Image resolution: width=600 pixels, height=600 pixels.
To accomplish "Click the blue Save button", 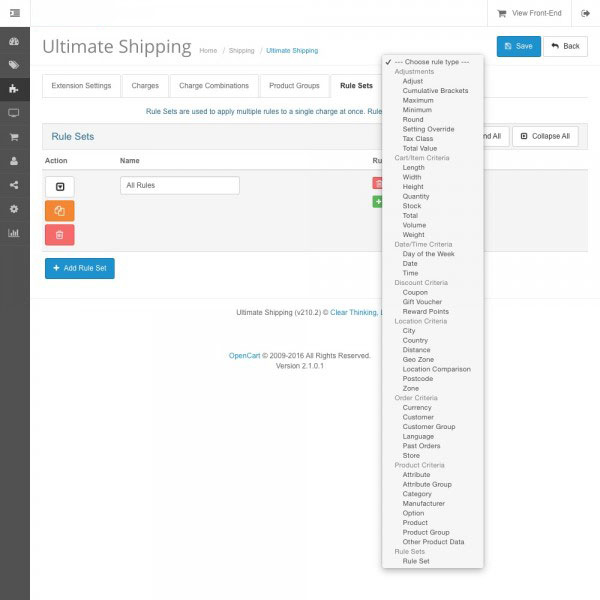I will [517, 46].
